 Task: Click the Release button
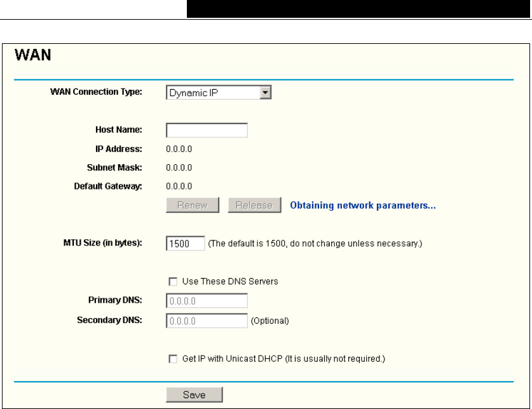254,205
